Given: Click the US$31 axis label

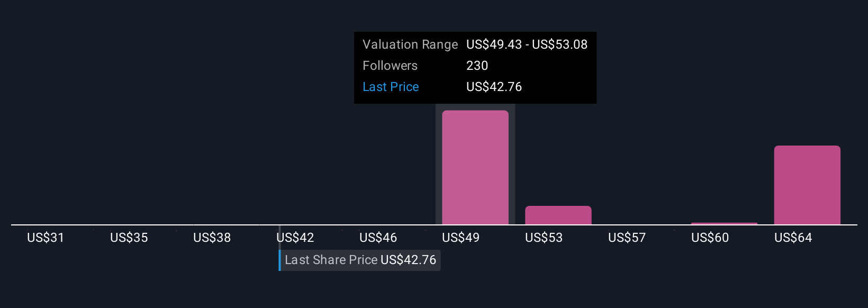Looking at the screenshot, I should (x=46, y=238).
